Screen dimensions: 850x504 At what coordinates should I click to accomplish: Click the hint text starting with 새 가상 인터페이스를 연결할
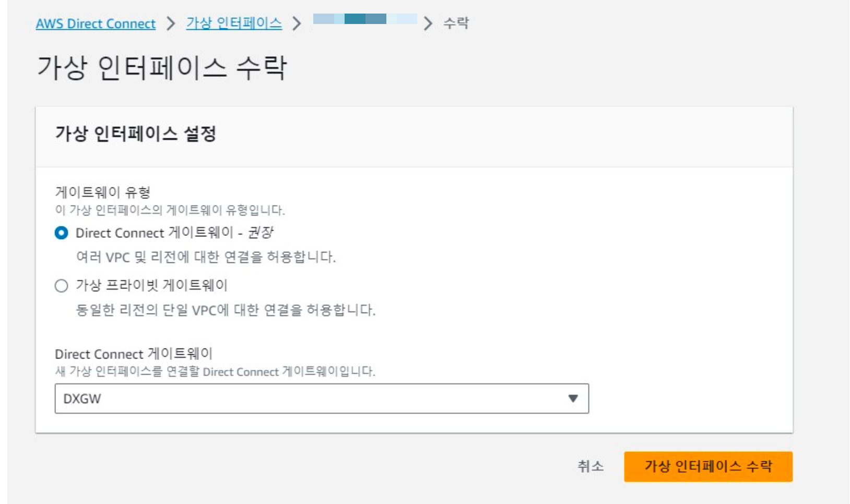pos(215,371)
